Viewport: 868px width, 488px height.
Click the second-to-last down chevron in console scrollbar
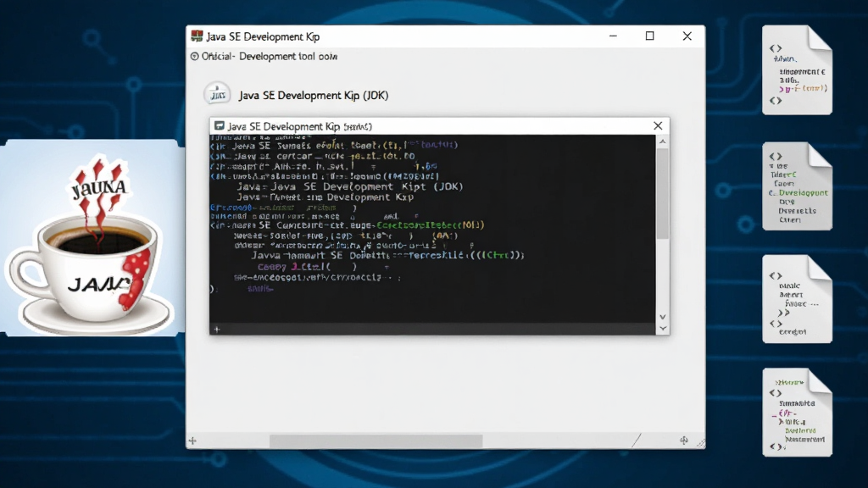(663, 317)
